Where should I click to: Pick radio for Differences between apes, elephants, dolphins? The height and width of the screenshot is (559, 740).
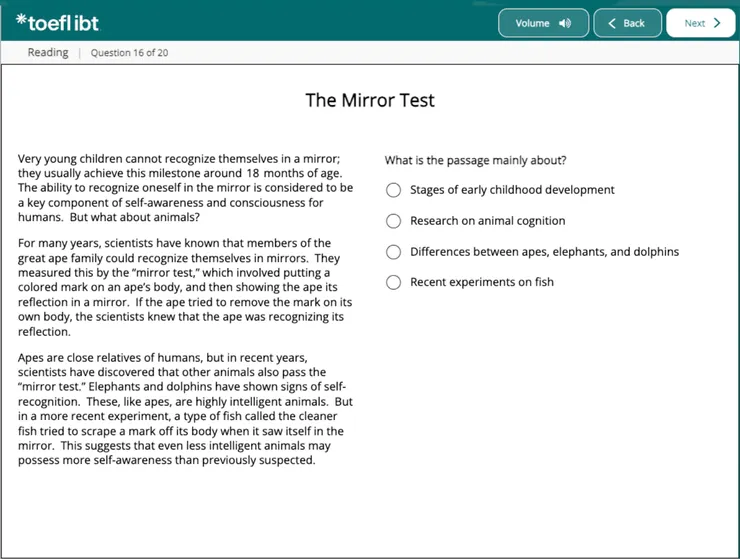394,252
